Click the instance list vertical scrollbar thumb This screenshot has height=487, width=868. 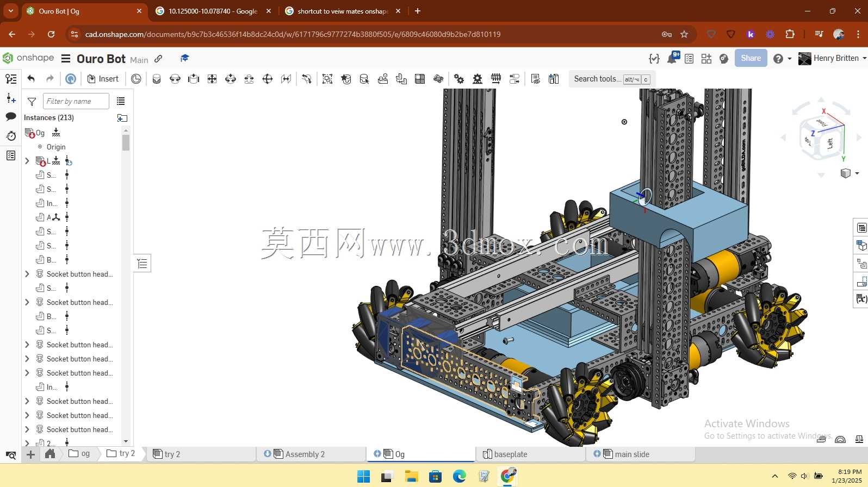pos(126,143)
